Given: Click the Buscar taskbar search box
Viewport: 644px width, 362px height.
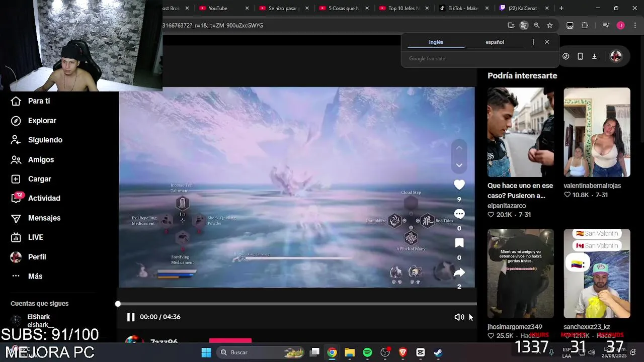Looking at the screenshot, I should click(x=259, y=352).
